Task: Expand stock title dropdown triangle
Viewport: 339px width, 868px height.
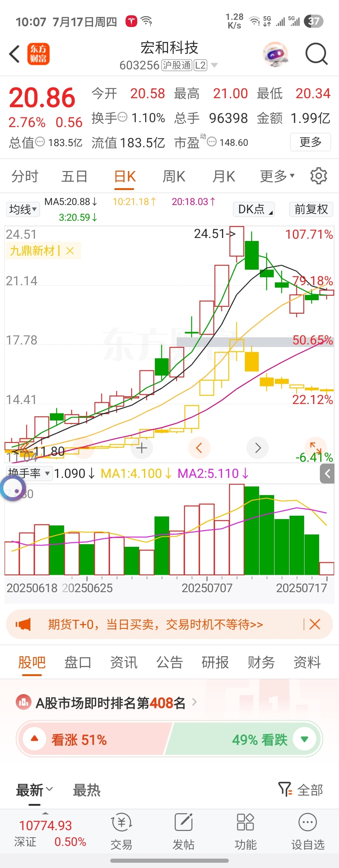Action: tap(214, 65)
